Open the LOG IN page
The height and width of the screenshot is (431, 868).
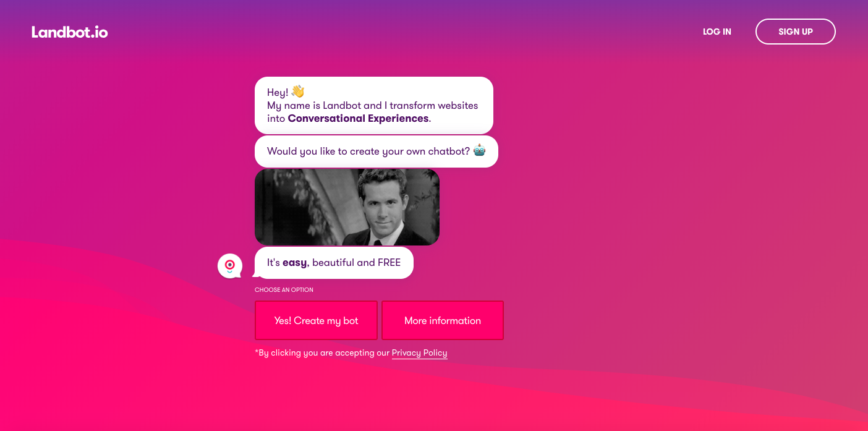pyautogui.click(x=717, y=32)
